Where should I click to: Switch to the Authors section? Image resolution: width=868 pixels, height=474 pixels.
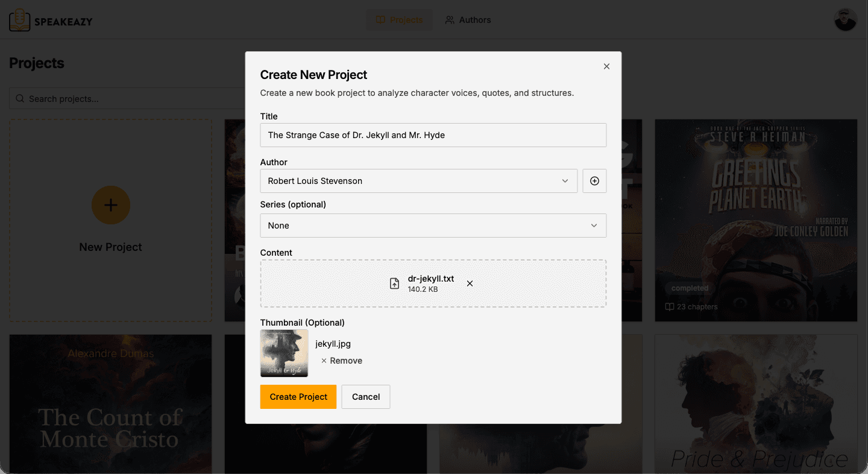coord(468,19)
